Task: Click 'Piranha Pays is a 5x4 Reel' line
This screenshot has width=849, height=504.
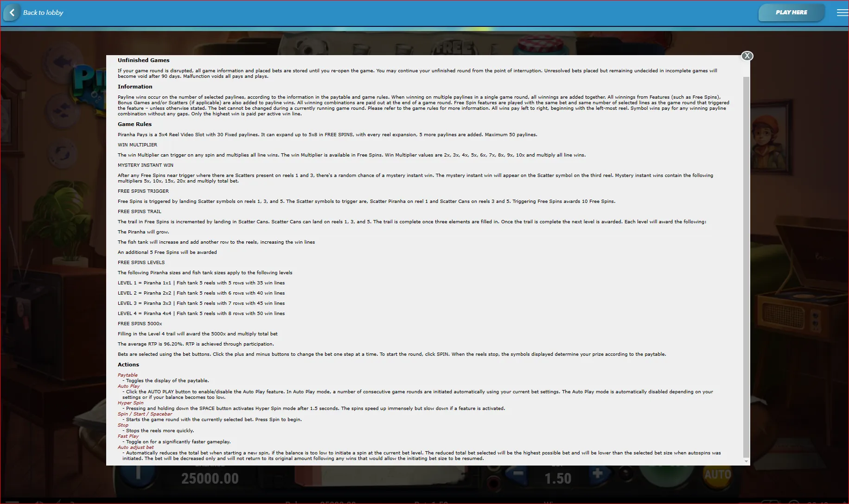Action: tap(327, 135)
